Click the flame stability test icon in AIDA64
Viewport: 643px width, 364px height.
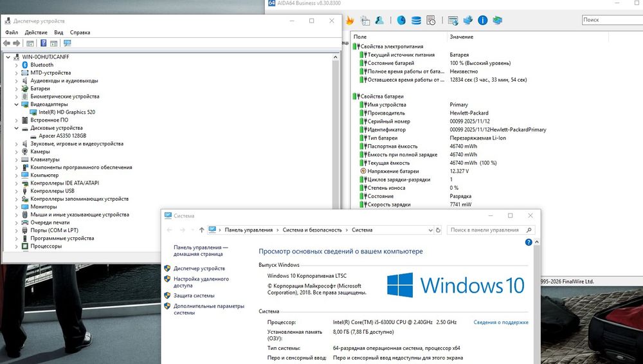point(350,20)
